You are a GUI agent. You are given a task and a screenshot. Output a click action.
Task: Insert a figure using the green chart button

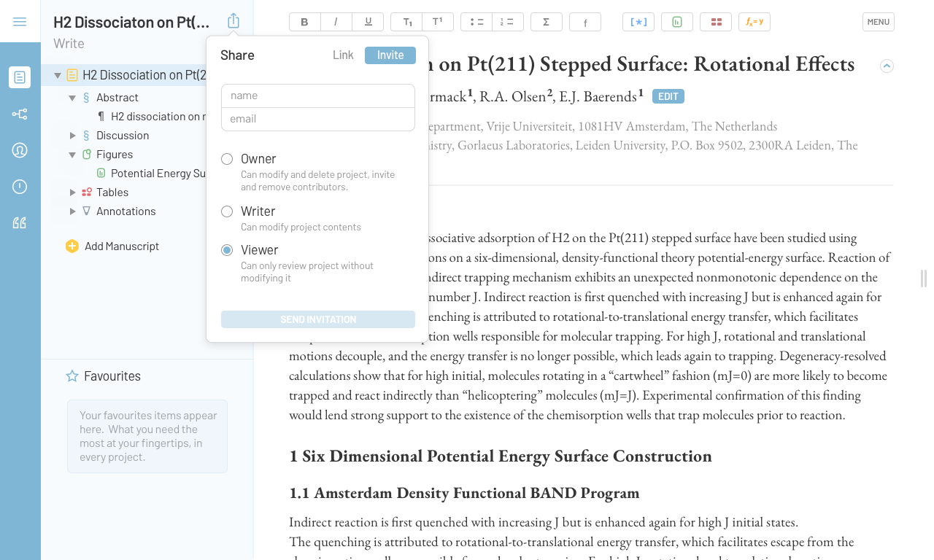point(677,22)
